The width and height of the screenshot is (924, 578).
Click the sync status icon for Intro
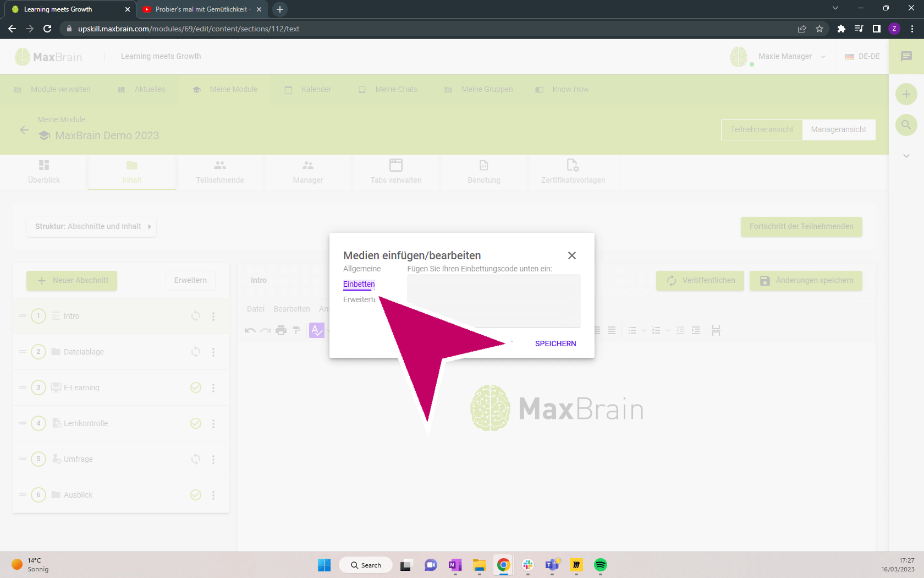196,316
